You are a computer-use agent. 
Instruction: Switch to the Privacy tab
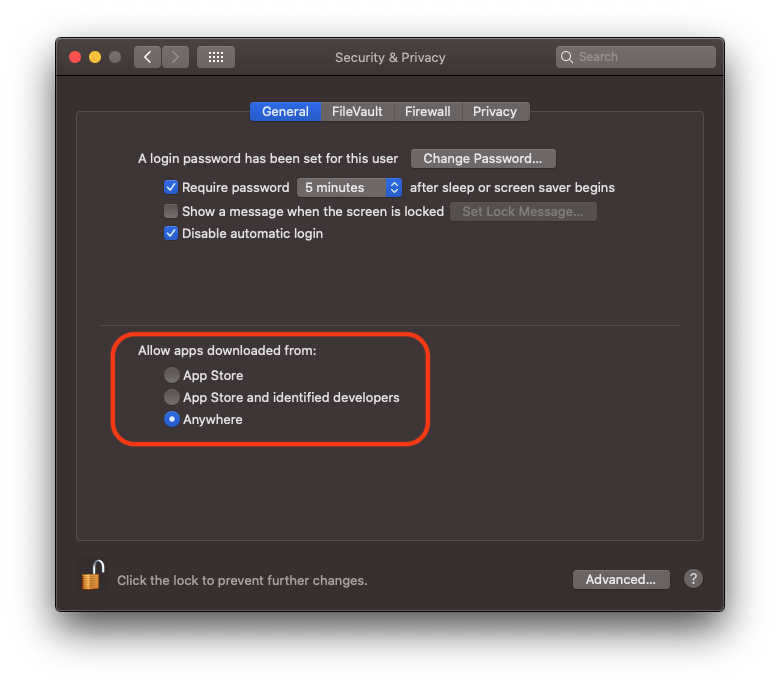point(495,111)
